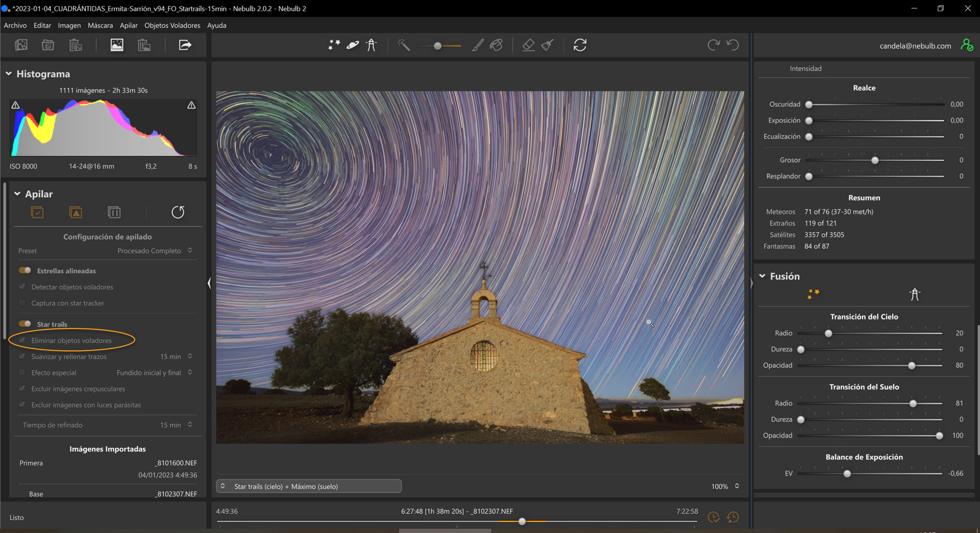Select the broom cleanup tool
The width and height of the screenshot is (980, 533).
[x=548, y=45]
